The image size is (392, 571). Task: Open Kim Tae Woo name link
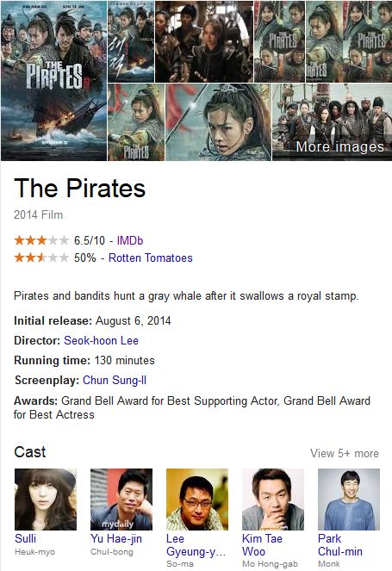coord(262,545)
